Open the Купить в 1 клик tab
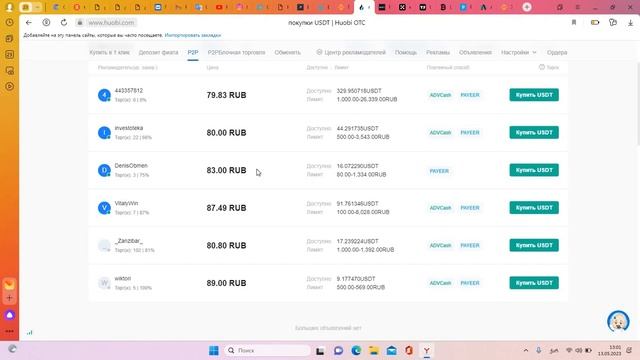 pos(109,52)
